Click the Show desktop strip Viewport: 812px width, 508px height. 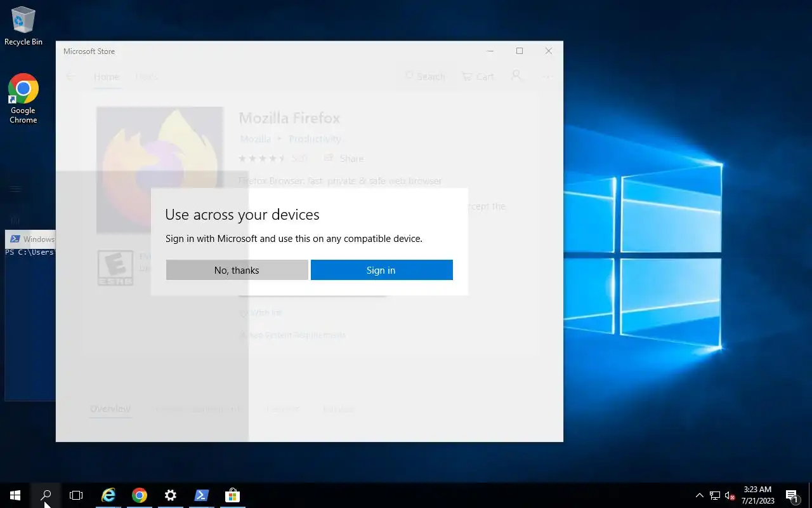[x=810, y=495]
